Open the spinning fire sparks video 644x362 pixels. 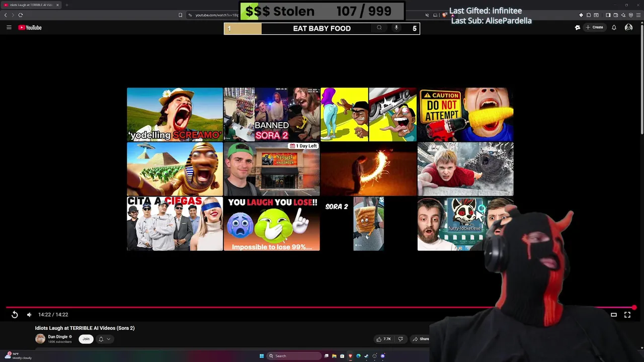(369, 169)
